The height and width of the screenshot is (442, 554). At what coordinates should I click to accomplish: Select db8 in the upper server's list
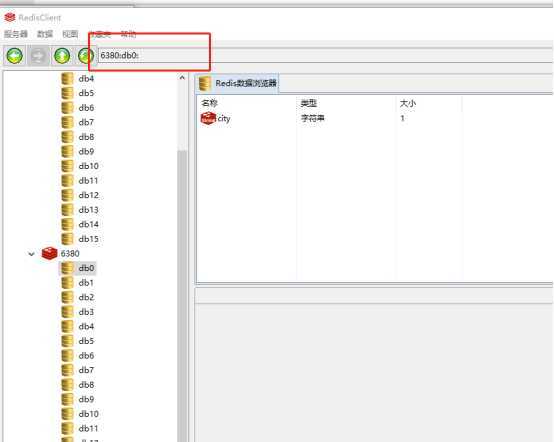pyautogui.click(x=86, y=137)
